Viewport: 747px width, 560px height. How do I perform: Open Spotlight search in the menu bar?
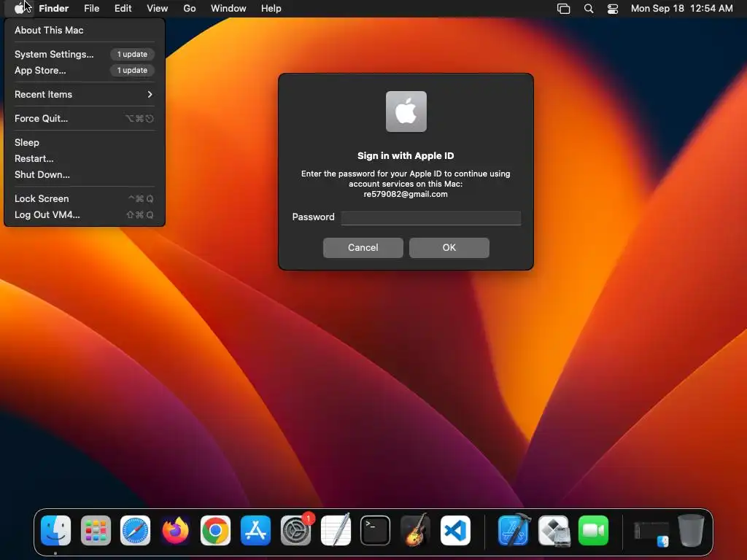589,9
